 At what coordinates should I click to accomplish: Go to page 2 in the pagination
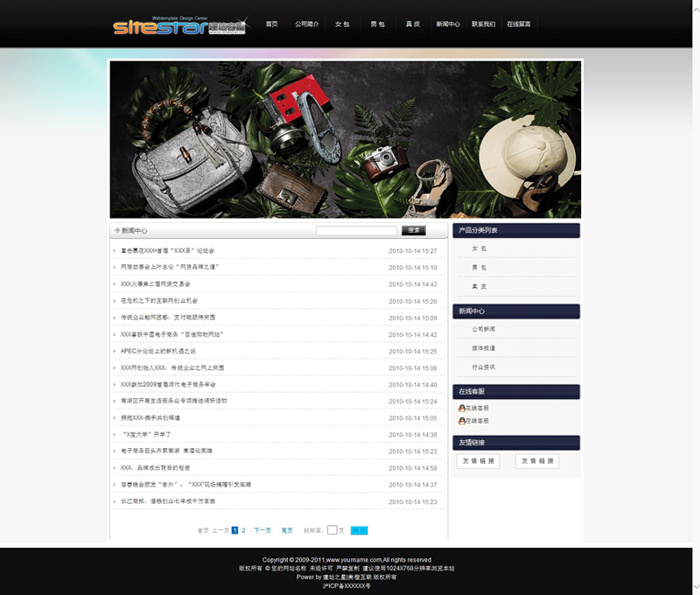click(x=243, y=530)
